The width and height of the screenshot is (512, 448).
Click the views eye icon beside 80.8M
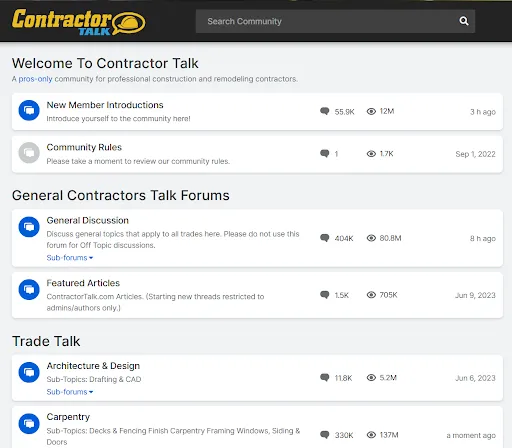pyautogui.click(x=371, y=238)
